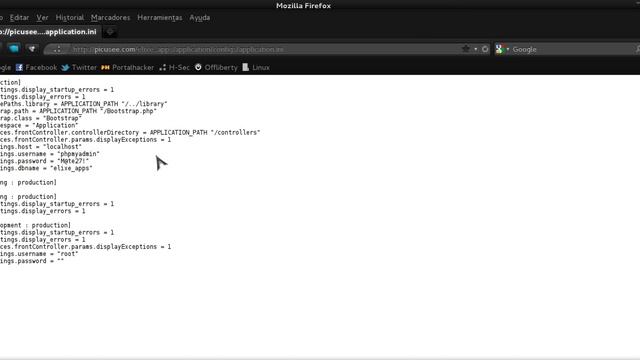The width and height of the screenshot is (640, 360).
Task: Open the Facebook bookmark
Action: (x=36, y=67)
